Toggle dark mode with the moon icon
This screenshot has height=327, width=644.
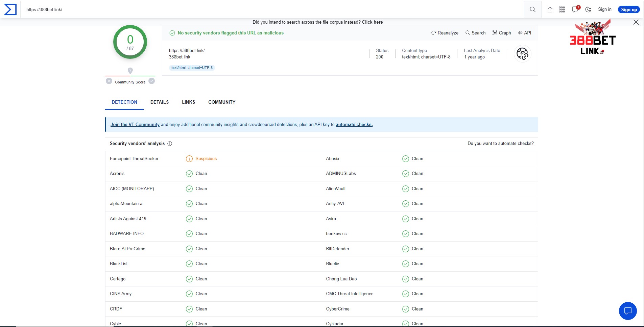588,9
